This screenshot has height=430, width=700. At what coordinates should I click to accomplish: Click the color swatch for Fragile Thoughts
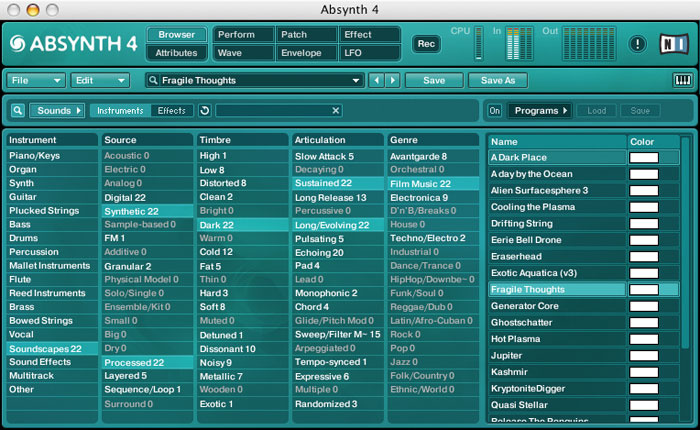pos(644,289)
